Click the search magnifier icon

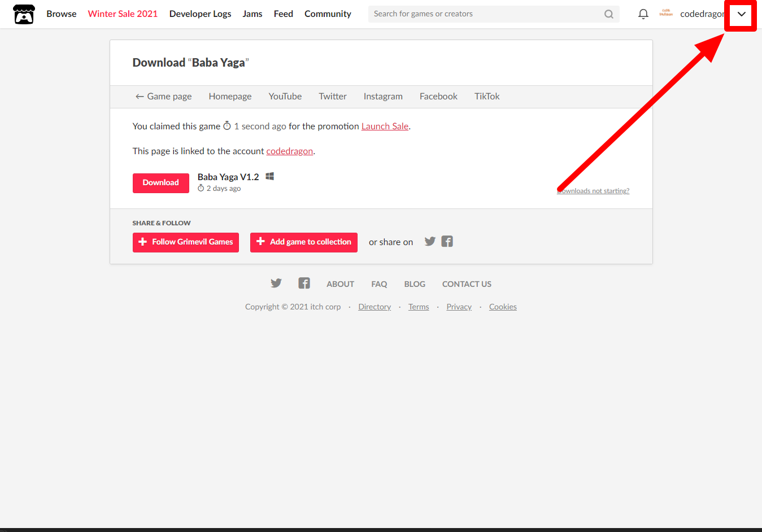tap(609, 14)
